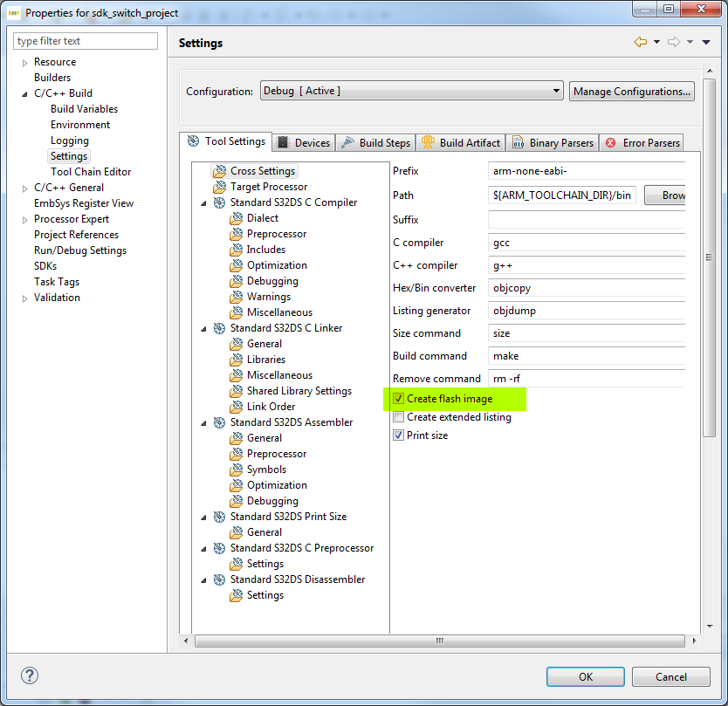The image size is (728, 706).
Task: Open the view menu triangle dropdown
Action: point(706,42)
